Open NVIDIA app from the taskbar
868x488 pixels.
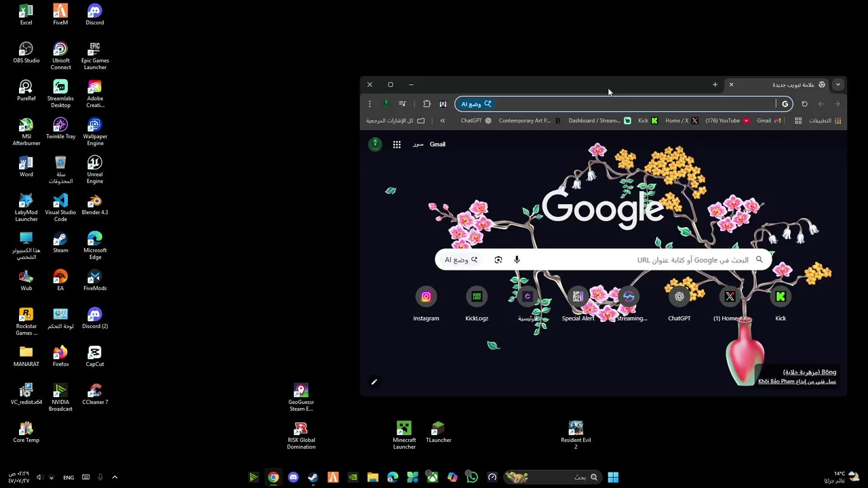coord(353,477)
